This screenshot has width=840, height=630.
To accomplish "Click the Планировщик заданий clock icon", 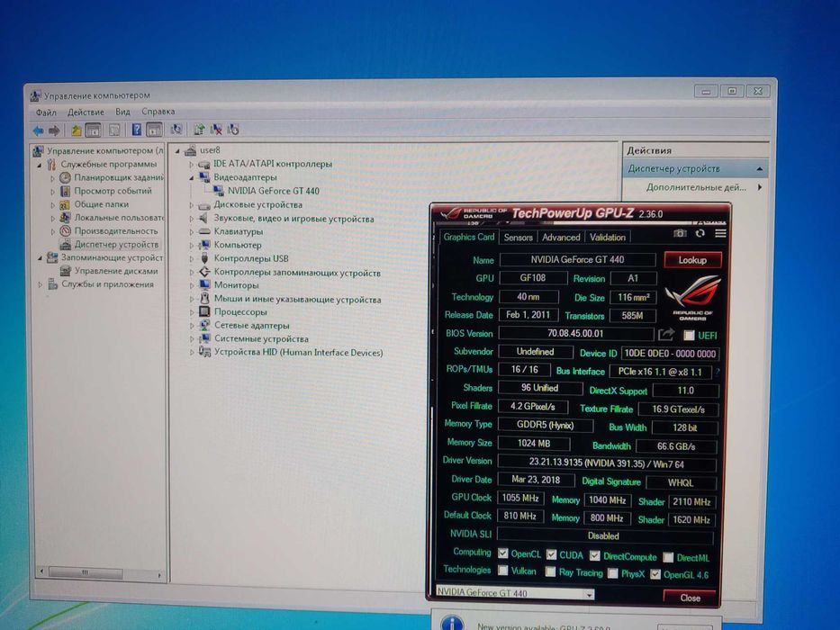I will [x=65, y=177].
